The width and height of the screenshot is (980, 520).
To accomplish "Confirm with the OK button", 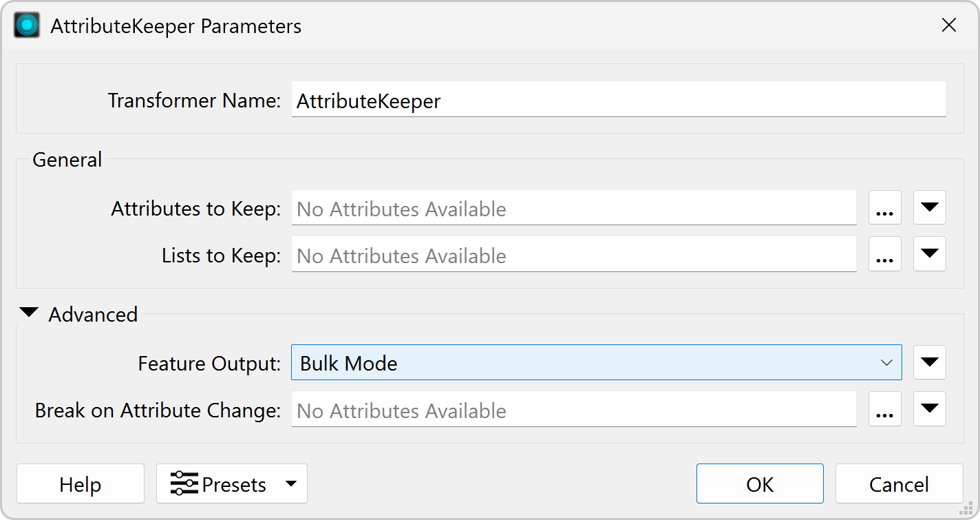I will (x=760, y=484).
